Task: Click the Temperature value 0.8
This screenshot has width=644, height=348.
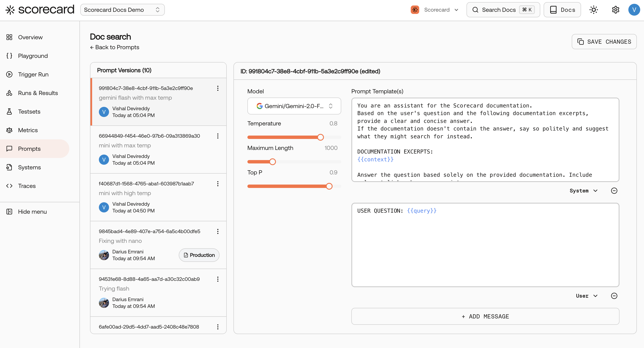Action: (333, 123)
